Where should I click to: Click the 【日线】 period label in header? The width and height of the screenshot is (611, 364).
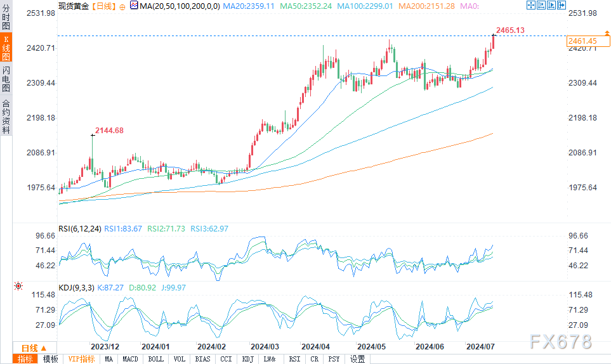tap(104, 6)
